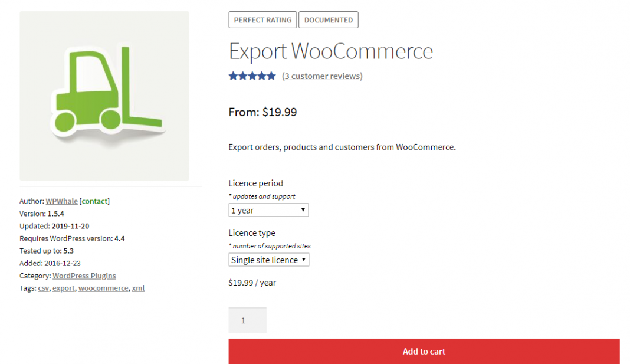The image size is (630, 364).
Task: Visit the WPWhale author page
Action: pos(61,201)
